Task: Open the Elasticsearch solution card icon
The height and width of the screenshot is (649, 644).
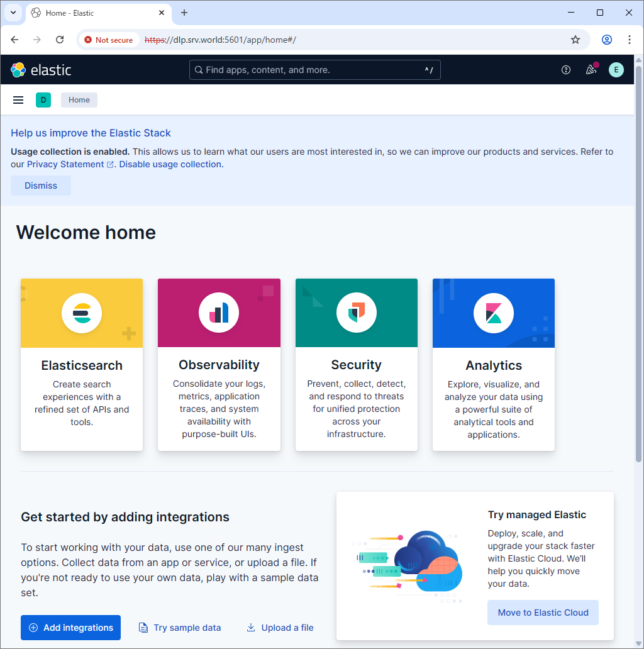Action: [82, 313]
